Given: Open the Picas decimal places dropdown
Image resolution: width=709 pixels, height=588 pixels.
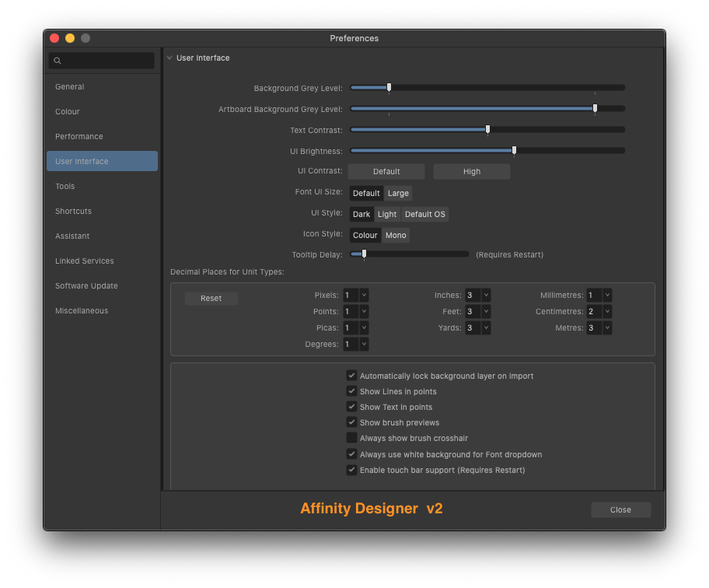Looking at the screenshot, I should (364, 327).
